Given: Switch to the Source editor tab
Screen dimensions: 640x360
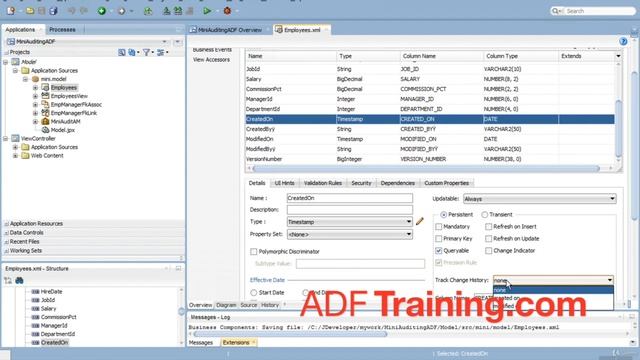Looking at the screenshot, I should (x=248, y=305).
